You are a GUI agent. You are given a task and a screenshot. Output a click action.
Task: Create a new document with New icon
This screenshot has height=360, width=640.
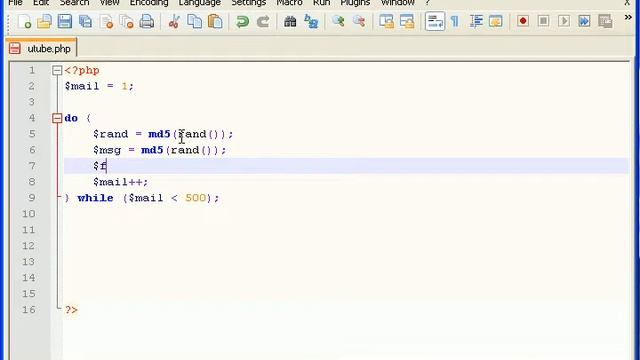click(24, 21)
